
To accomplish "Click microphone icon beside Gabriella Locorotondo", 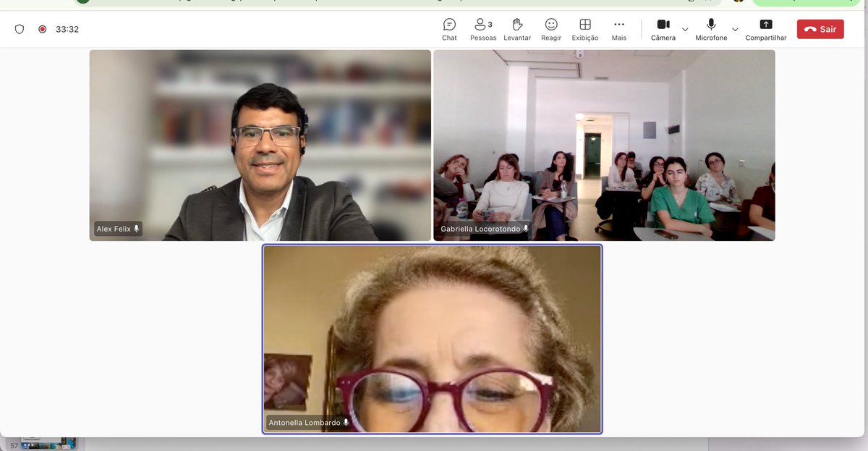I will point(526,229).
